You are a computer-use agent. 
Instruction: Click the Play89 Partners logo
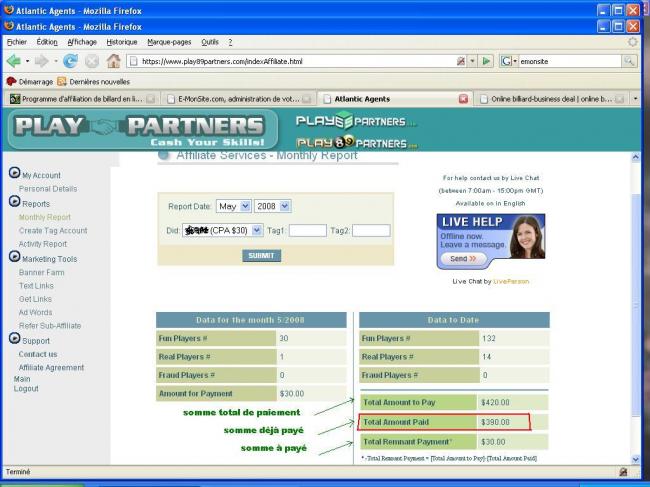357,143
